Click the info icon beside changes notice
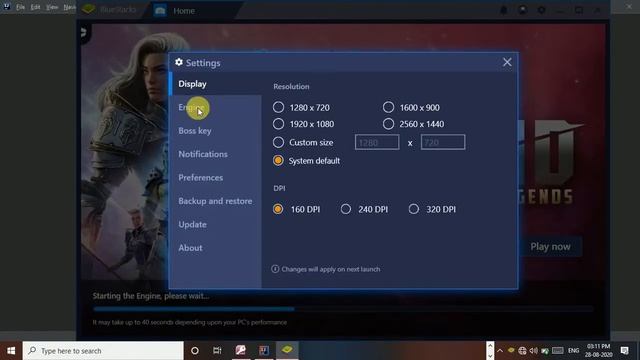This screenshot has width=640, height=360. click(275, 269)
